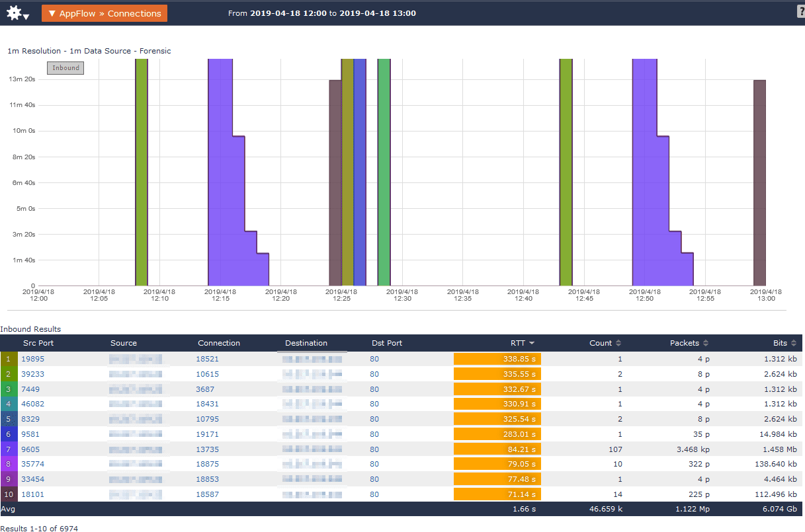Click RTT value 338.85 s
Image resolution: width=805 pixels, height=532 pixels.
coord(519,359)
